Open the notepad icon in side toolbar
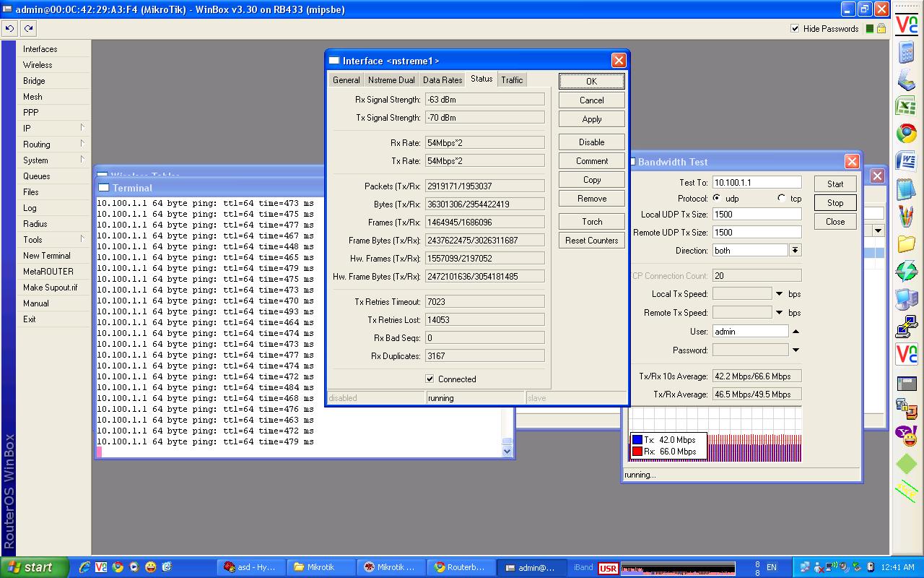 [906, 189]
